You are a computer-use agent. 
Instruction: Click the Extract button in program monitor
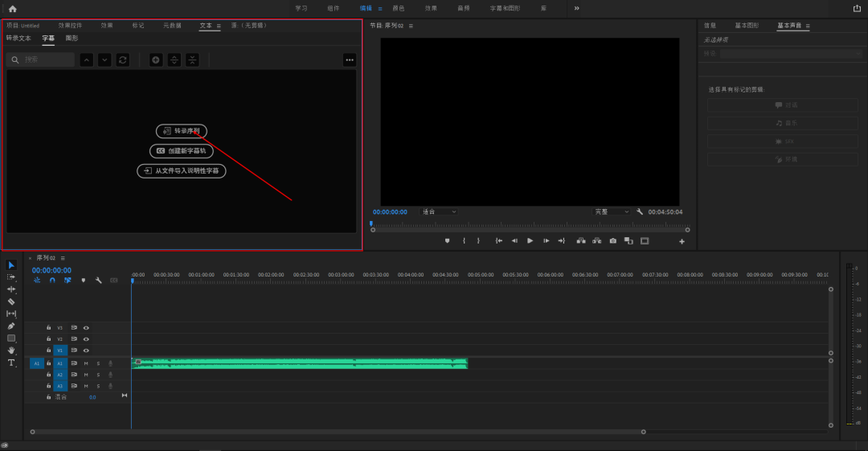point(596,241)
